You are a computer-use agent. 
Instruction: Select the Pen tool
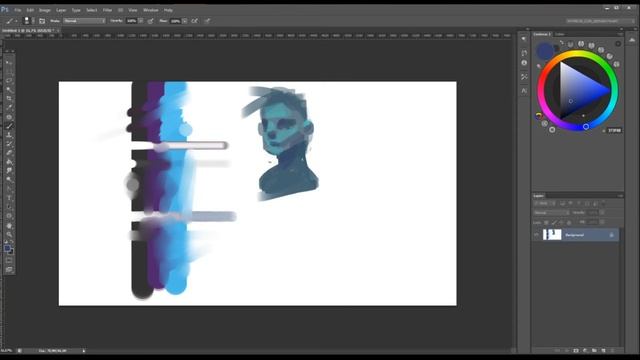tap(9, 189)
